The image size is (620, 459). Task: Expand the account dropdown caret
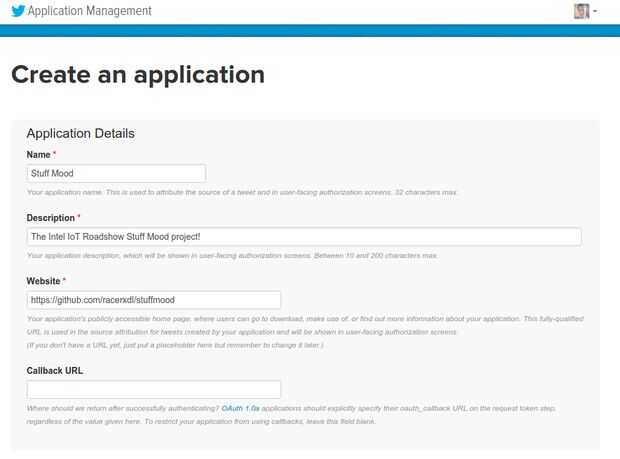(596, 12)
